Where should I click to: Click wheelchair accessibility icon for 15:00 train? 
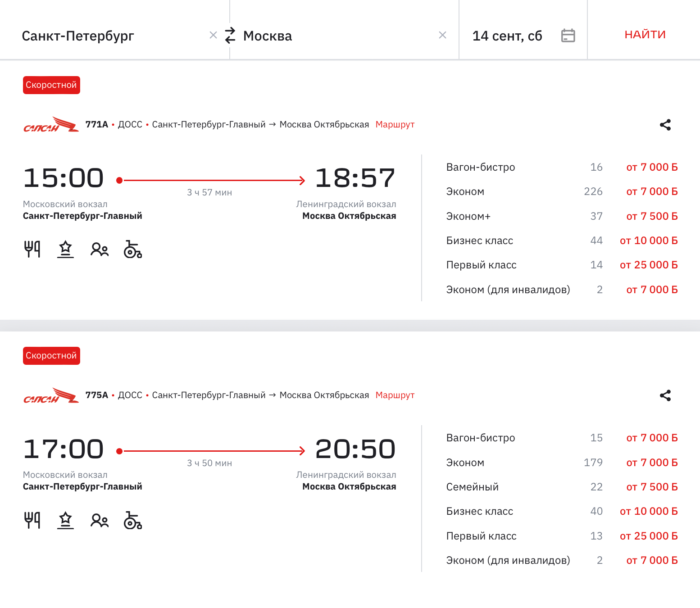point(133,249)
